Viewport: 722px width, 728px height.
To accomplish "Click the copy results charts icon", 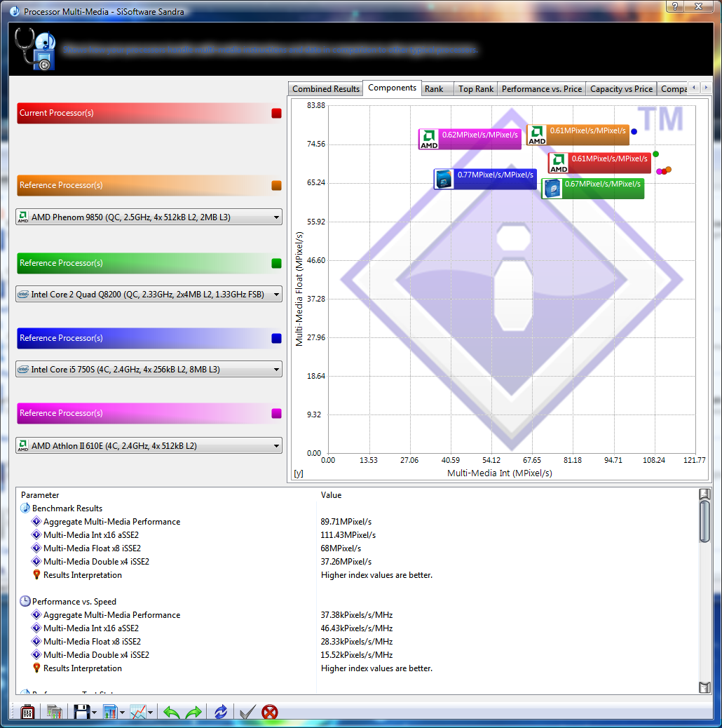I will 54,712.
